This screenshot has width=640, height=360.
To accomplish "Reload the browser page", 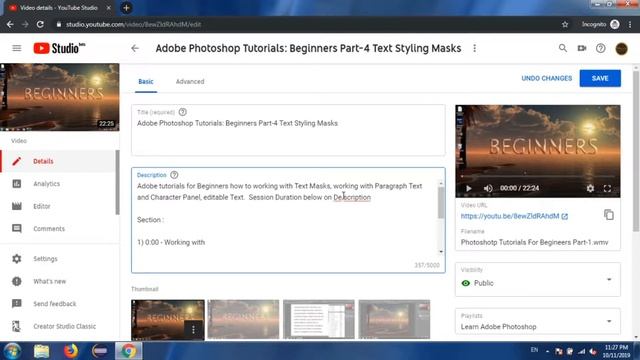I will pos(40,24).
